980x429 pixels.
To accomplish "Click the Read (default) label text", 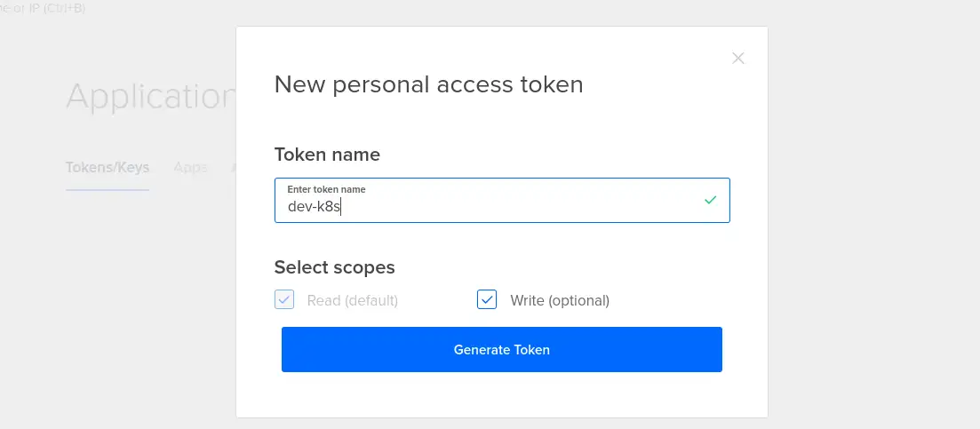I will click(x=353, y=300).
